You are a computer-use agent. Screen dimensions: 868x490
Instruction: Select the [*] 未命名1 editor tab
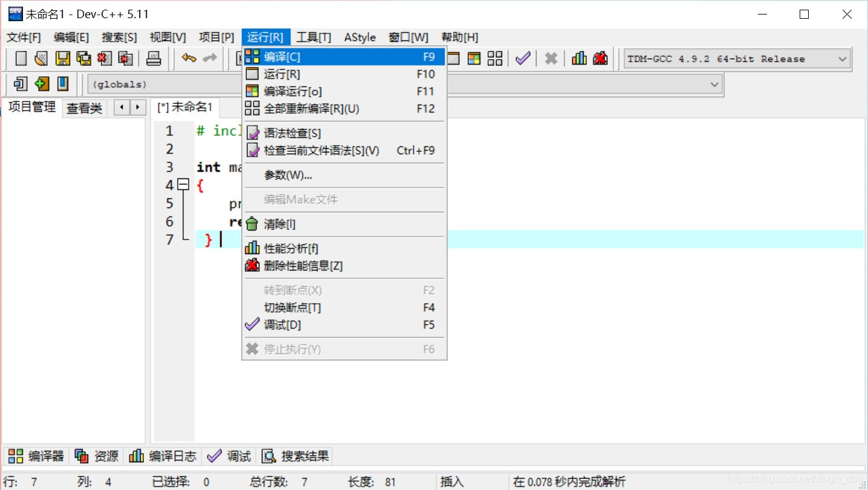coord(185,108)
